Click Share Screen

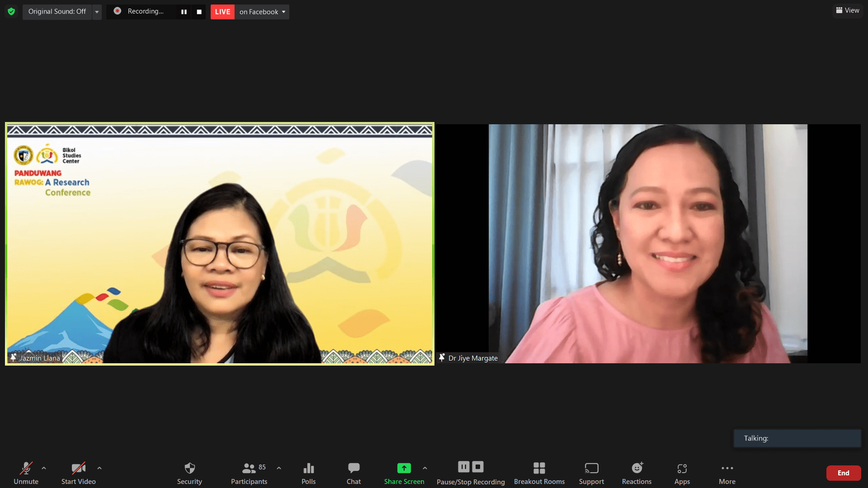coord(404,473)
